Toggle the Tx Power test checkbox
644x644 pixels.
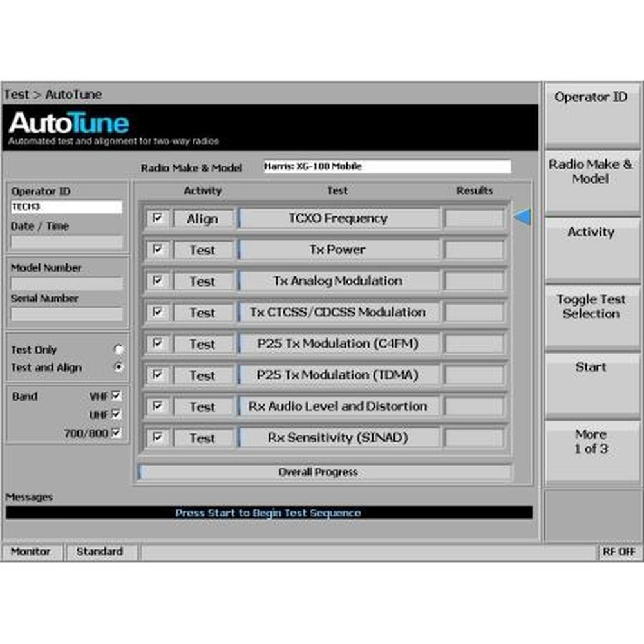click(158, 250)
